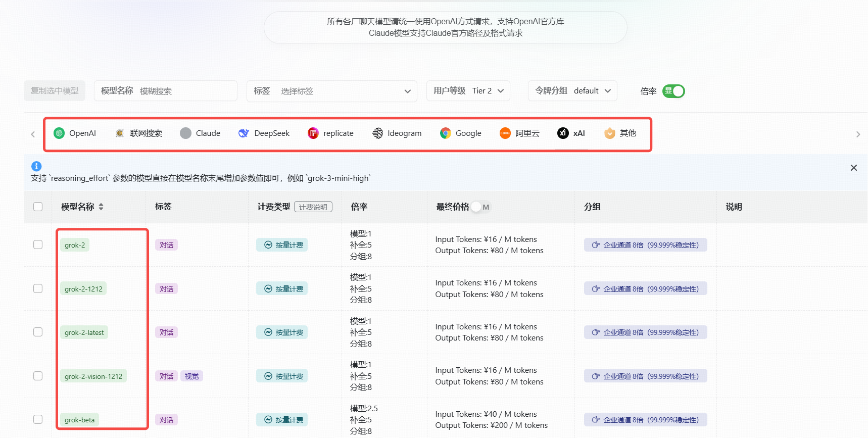Click the 复制选中模型 button
Screen dimensions: 868x438
click(x=55, y=91)
